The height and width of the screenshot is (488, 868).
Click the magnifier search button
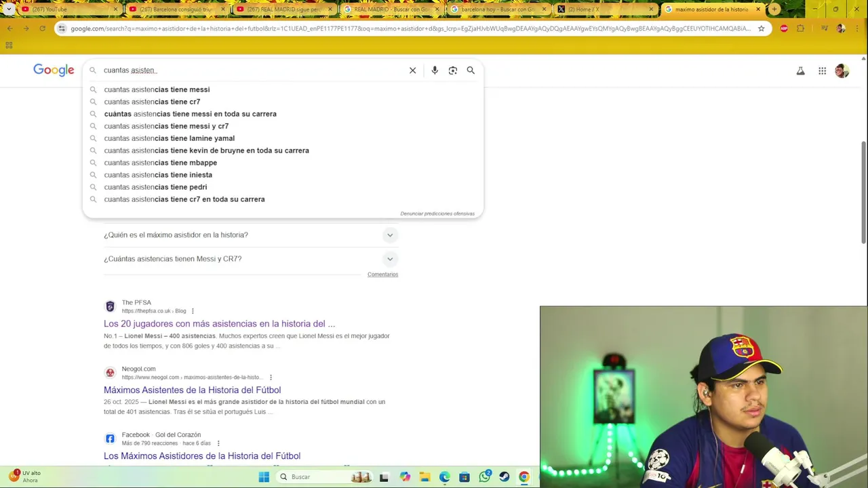coord(471,70)
